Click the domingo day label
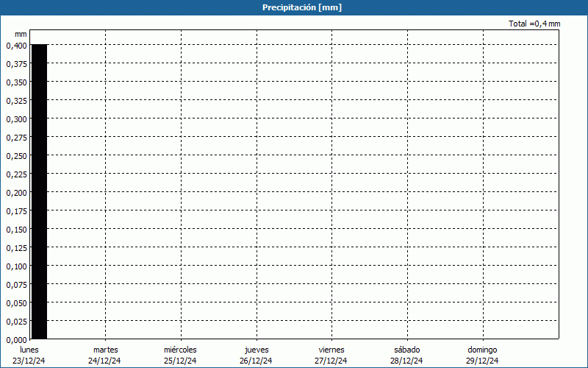Screen dimensions: 588x368 (x=482, y=350)
